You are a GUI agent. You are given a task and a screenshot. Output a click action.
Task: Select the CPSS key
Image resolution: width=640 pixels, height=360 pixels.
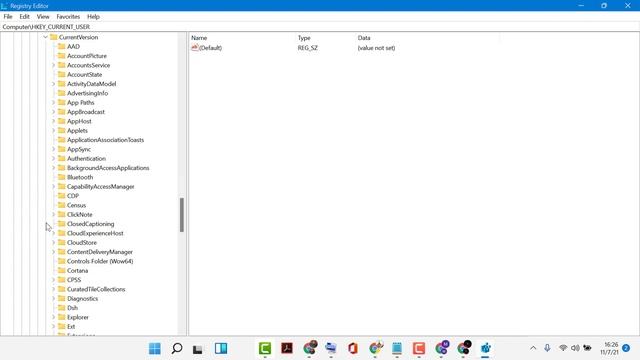[74, 280]
